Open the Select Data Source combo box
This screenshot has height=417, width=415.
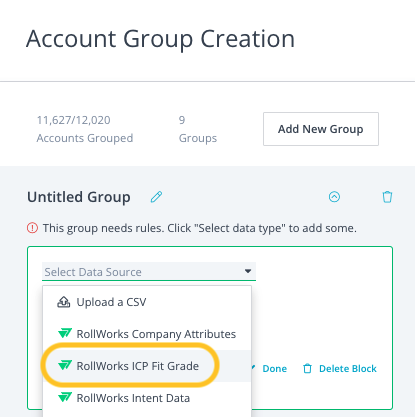[149, 272]
